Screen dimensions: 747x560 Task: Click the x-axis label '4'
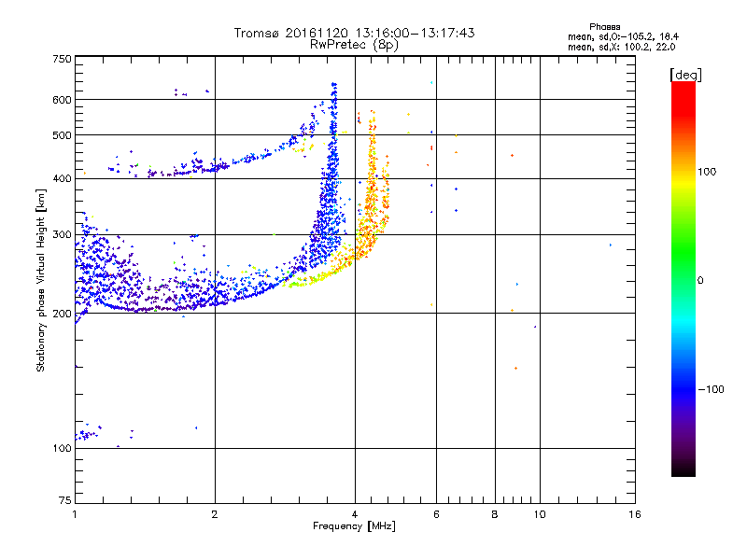pyautogui.click(x=355, y=514)
